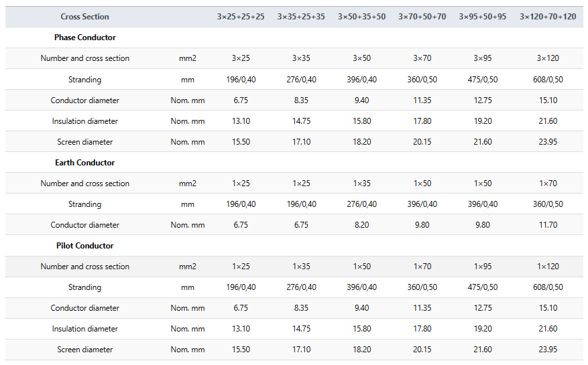Viewport: 588px width, 365px height.
Task: Select the 3×95+50+95 column header
Action: pos(483,17)
